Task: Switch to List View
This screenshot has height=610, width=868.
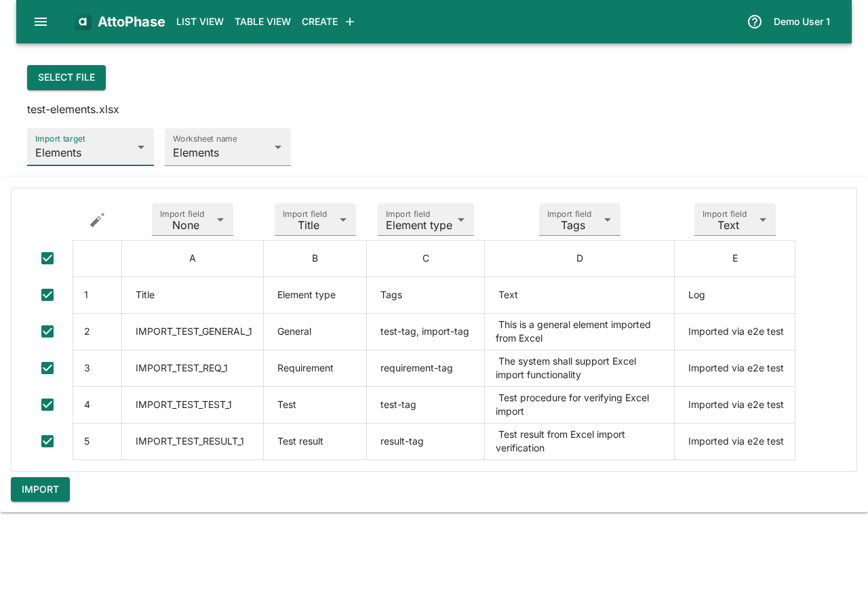Action: pos(199,21)
